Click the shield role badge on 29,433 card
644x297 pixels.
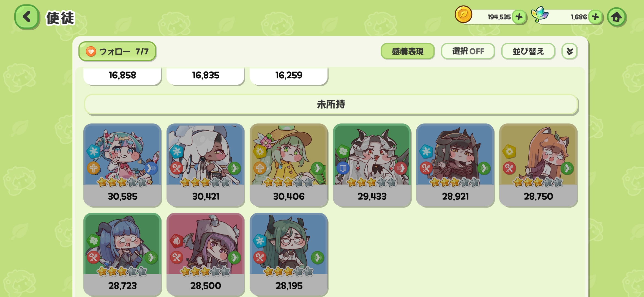click(343, 168)
